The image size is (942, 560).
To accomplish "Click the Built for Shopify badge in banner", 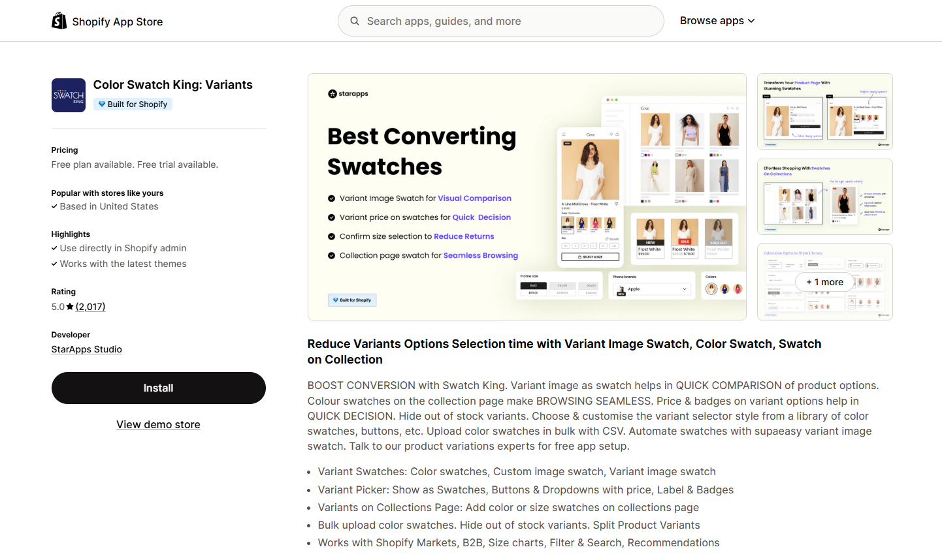I will click(x=352, y=300).
